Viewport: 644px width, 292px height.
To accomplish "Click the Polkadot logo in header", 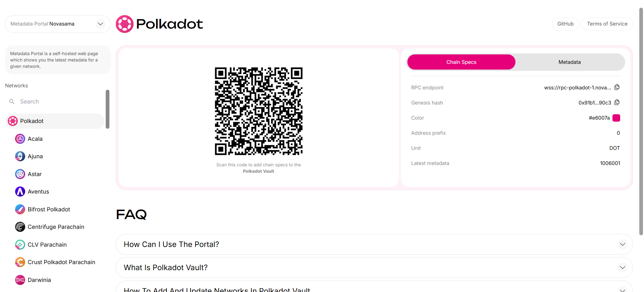I will coord(159,24).
